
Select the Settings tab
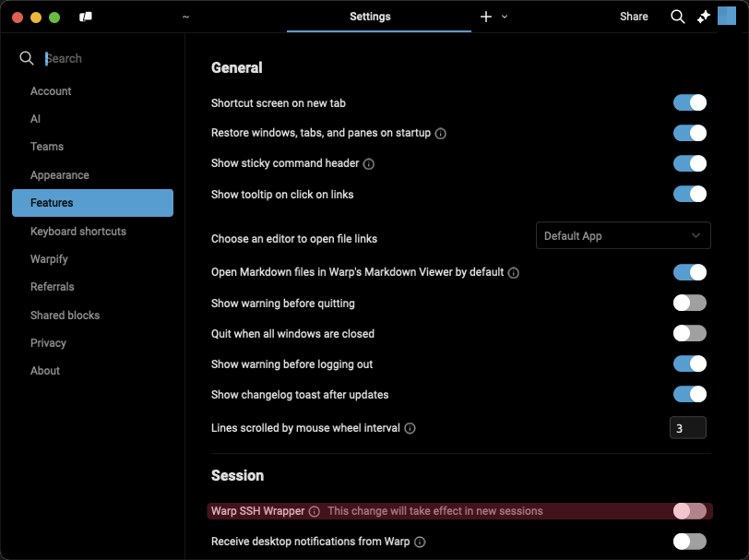point(379,17)
